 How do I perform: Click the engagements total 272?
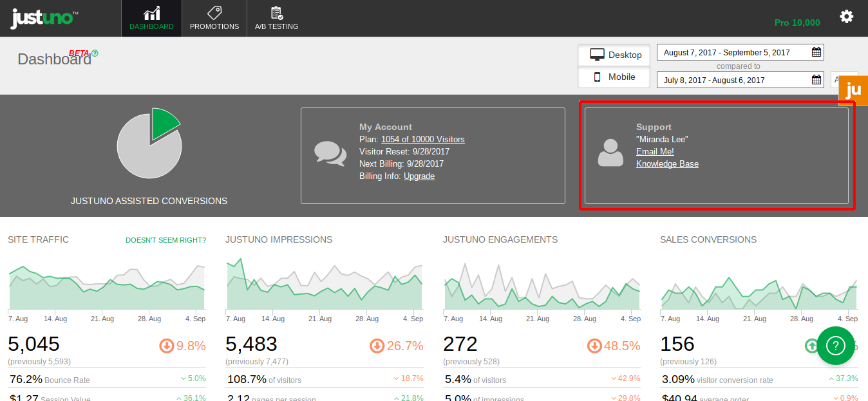(460, 344)
